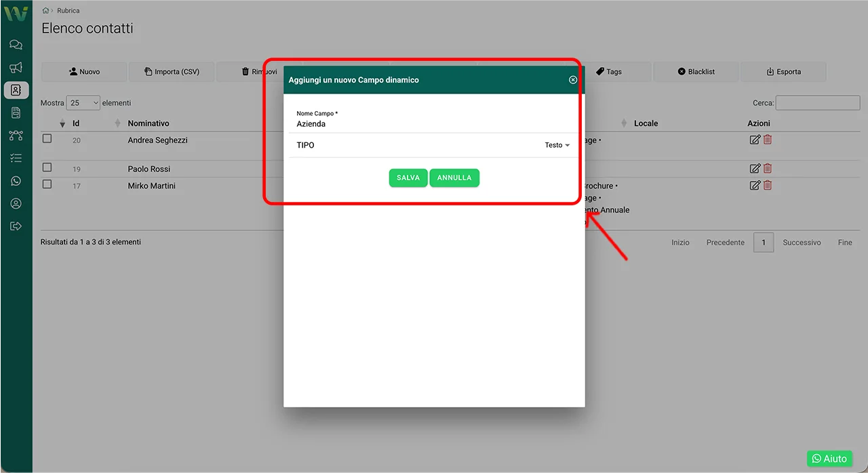868x473 pixels.
Task: Click the Nome Campo input field
Action: pos(433,124)
